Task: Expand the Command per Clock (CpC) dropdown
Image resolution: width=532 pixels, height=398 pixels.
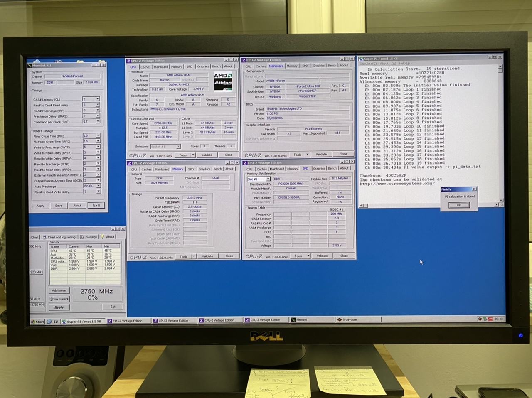Action: (x=97, y=121)
